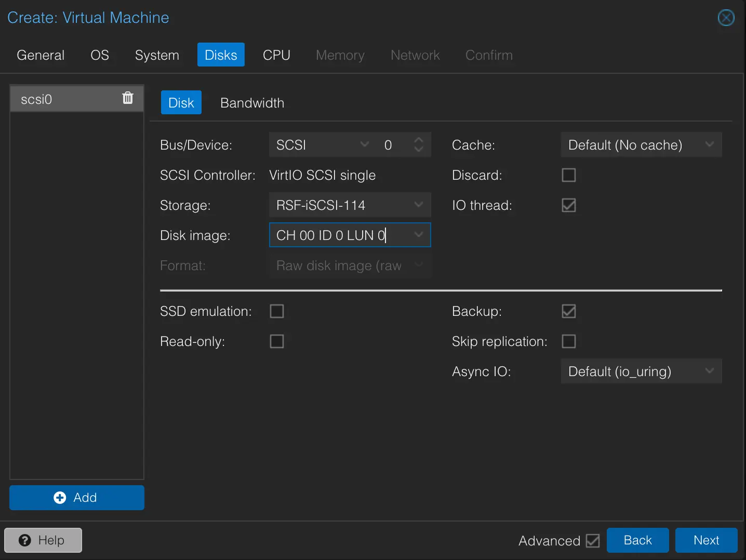This screenshot has height=560, width=746.
Task: Enable SSD emulation
Action: pos(277,311)
